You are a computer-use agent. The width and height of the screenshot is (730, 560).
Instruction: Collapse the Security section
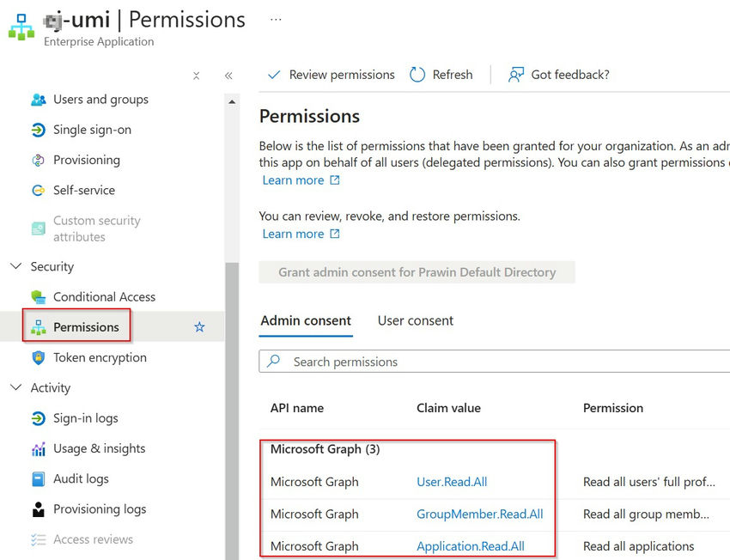click(15, 266)
